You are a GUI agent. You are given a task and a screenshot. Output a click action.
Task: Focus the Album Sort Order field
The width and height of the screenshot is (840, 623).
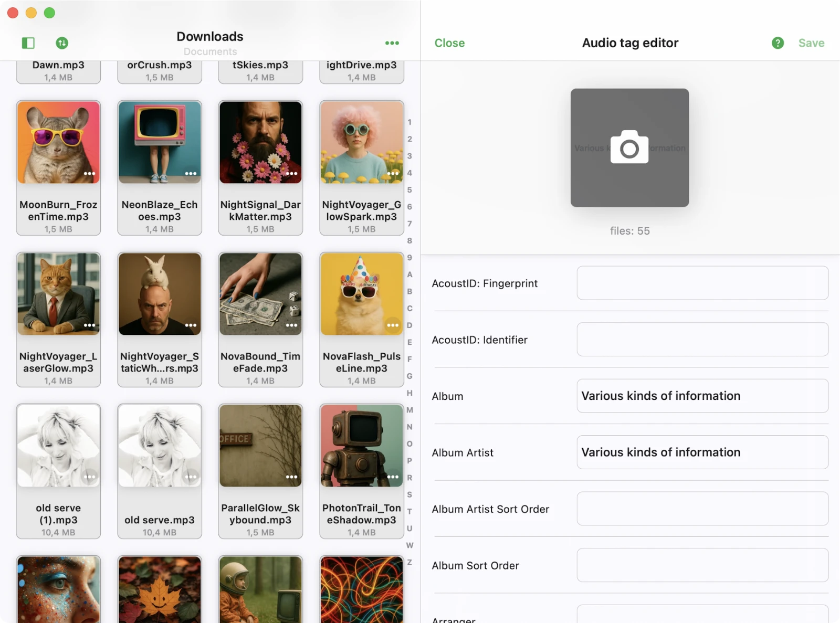(x=702, y=565)
